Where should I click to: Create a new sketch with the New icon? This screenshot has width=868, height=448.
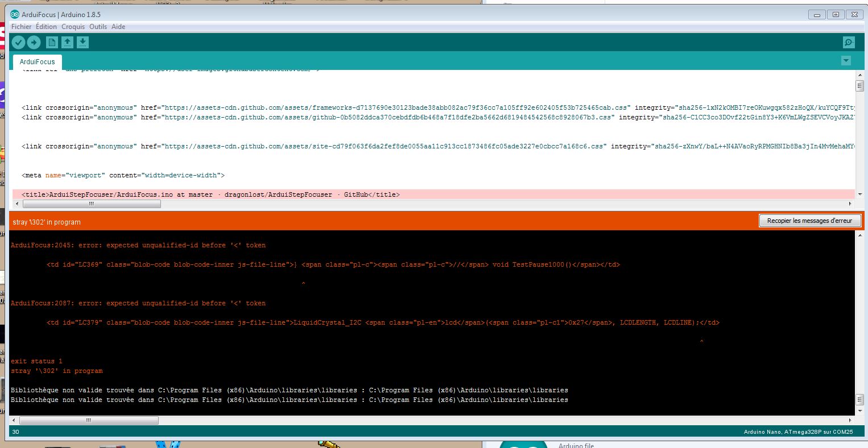pyautogui.click(x=52, y=42)
